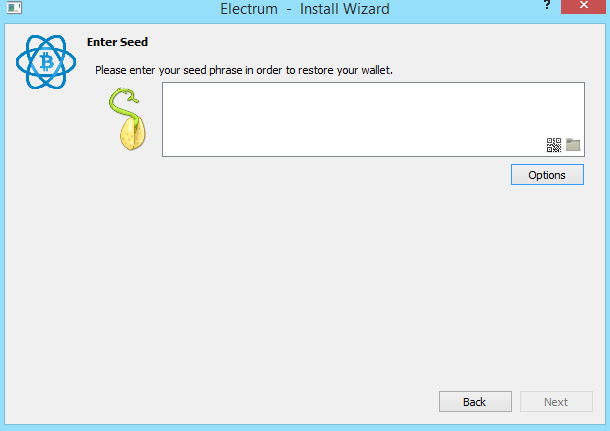Image resolution: width=610 pixels, height=431 pixels.
Task: Click the Install Wizard text in the title
Action: click(x=344, y=9)
